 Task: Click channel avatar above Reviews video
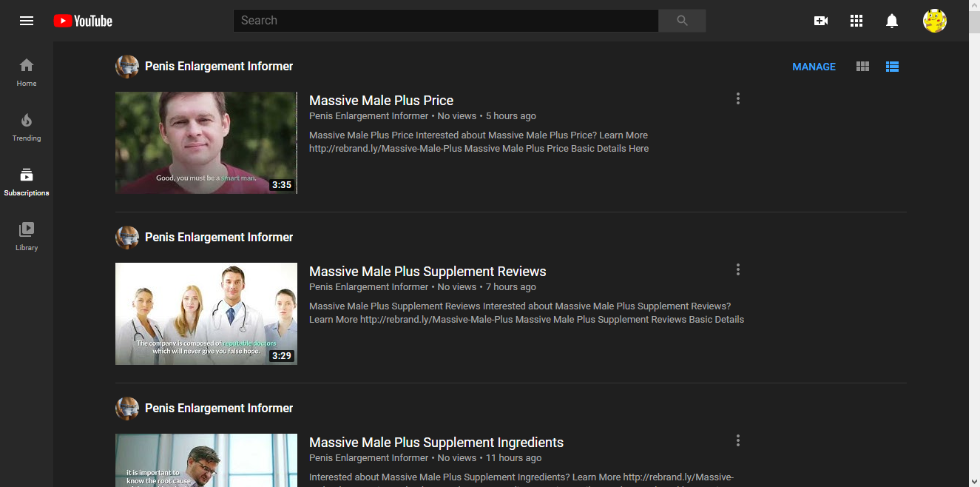(x=127, y=238)
